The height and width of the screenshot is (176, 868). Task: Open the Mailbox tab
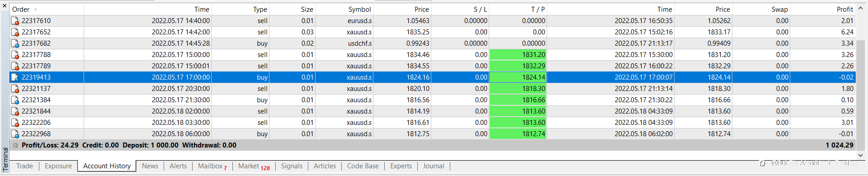tap(212, 166)
